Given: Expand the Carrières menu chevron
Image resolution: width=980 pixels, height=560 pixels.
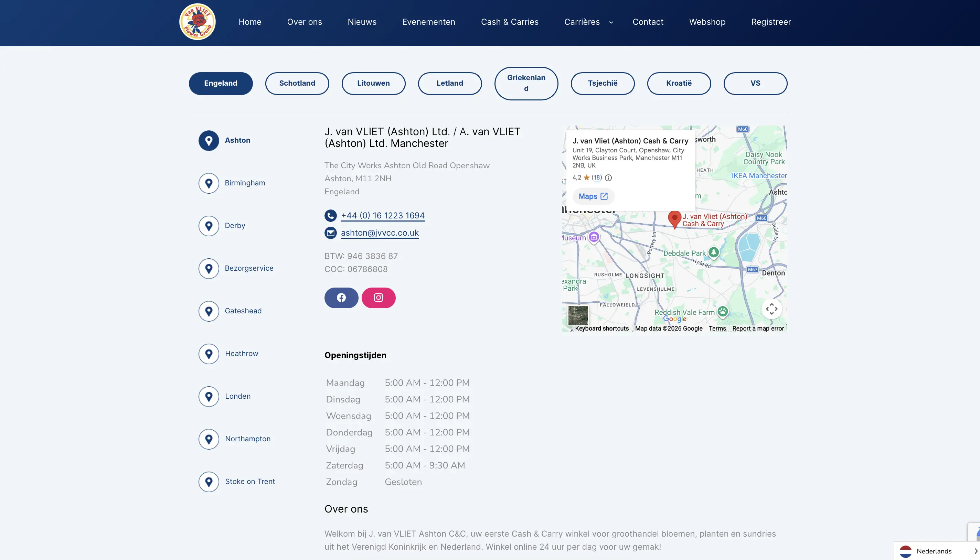Looking at the screenshot, I should point(611,22).
